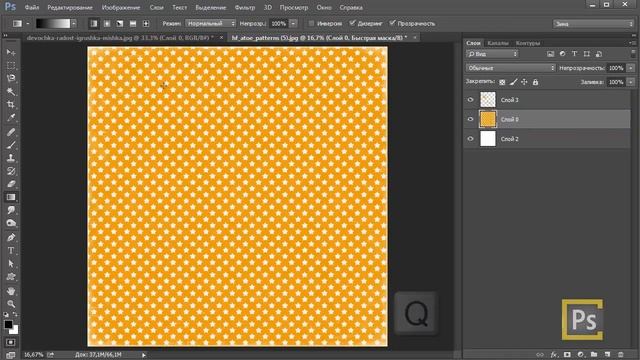Screen dimensions: 640x360
Task: Select the Smudge tool
Action: click(11, 210)
